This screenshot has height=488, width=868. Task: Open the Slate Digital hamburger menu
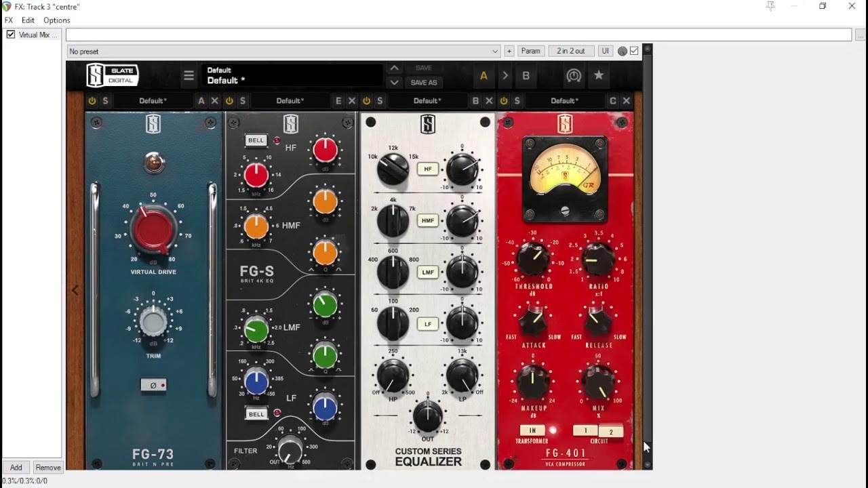tap(189, 76)
